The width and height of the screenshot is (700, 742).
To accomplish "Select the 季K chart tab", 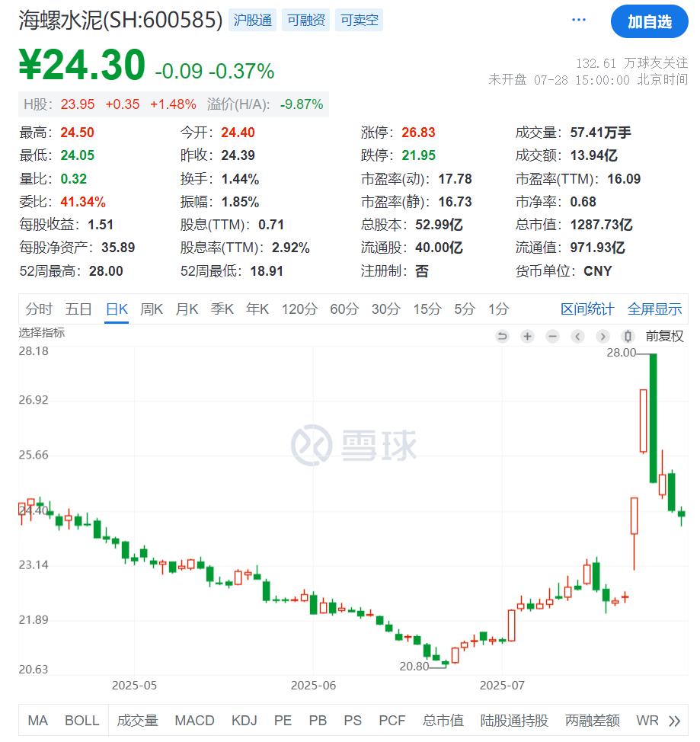I will tap(222, 309).
